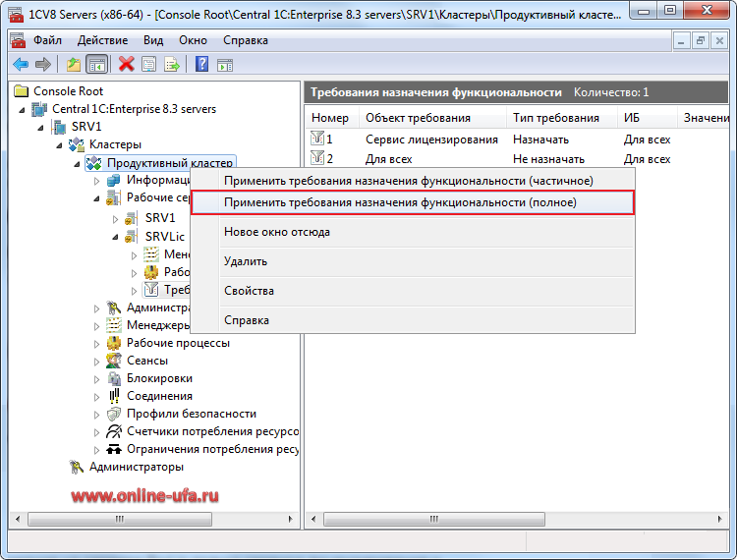Click the Соединения connections icon

114,396
